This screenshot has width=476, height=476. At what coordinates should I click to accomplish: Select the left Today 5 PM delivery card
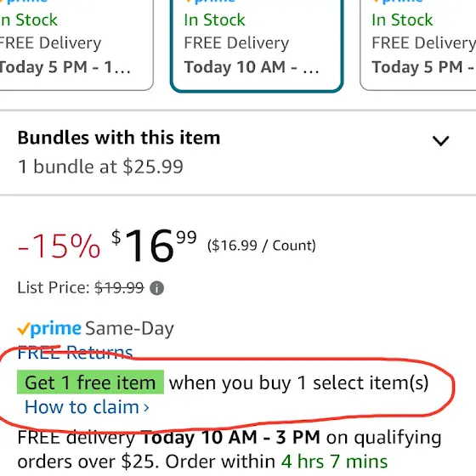[x=76, y=45]
